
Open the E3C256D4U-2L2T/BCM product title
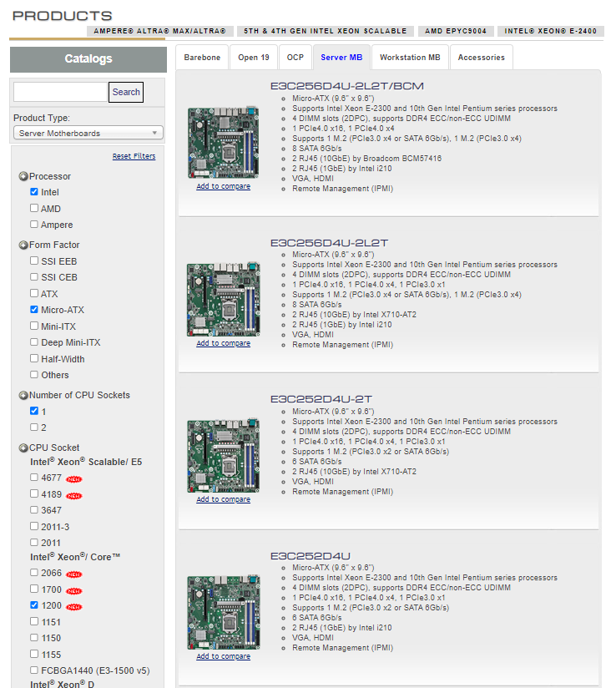(347, 86)
